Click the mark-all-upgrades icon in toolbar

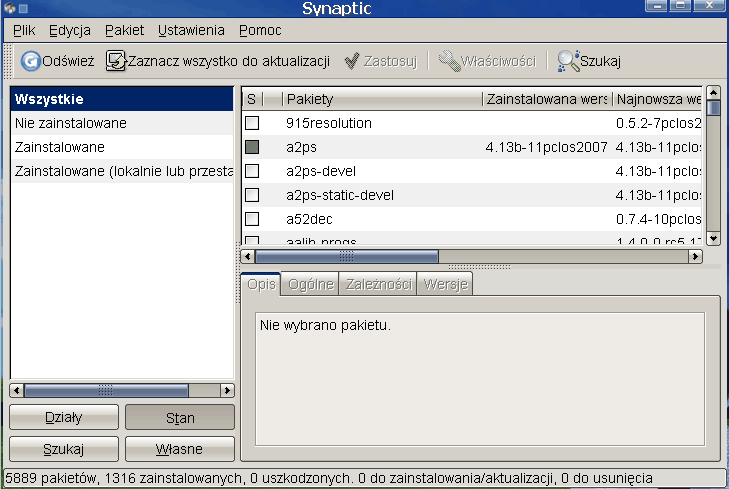tap(116, 61)
